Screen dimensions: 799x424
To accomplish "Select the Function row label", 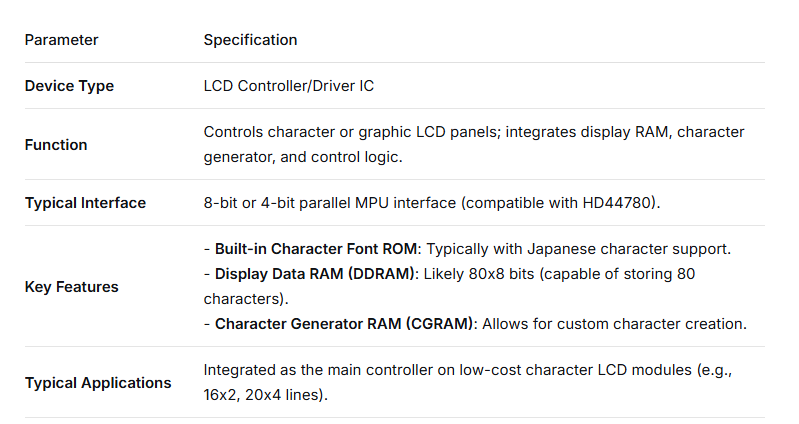I will click(56, 145).
